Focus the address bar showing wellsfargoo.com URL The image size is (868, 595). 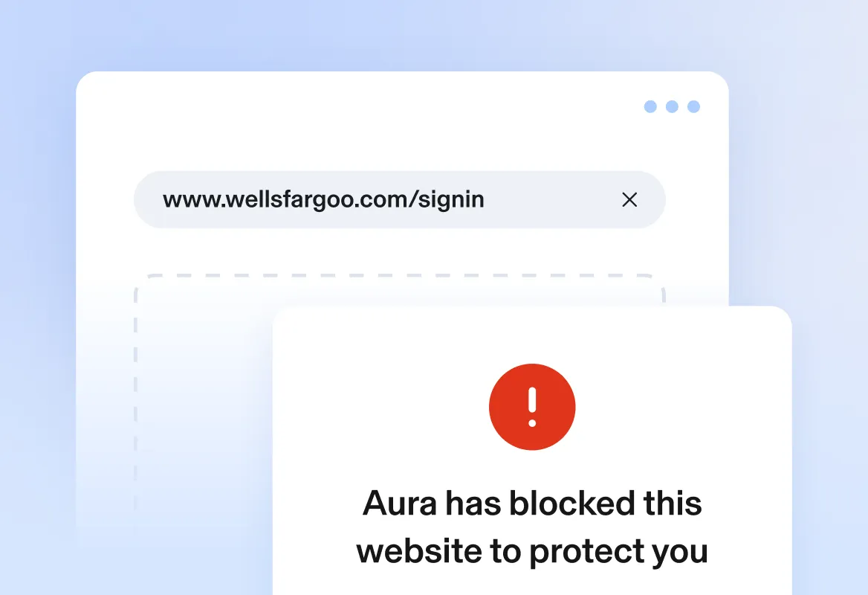399,199
